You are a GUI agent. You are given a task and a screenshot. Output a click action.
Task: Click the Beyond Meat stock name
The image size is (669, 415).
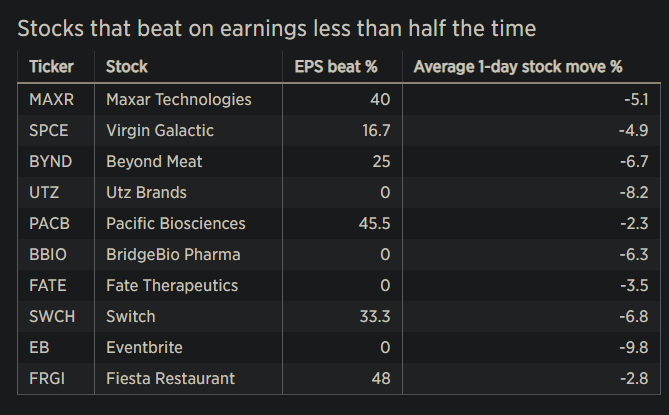pos(156,161)
